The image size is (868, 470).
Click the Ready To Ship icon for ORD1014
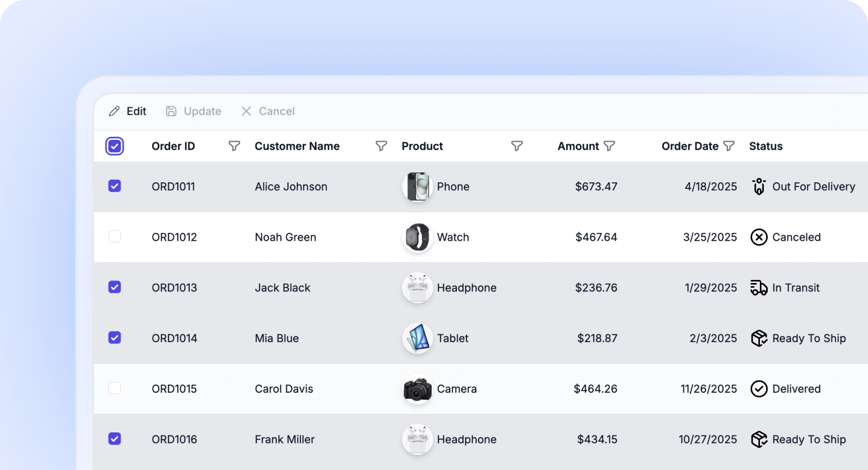[759, 338]
